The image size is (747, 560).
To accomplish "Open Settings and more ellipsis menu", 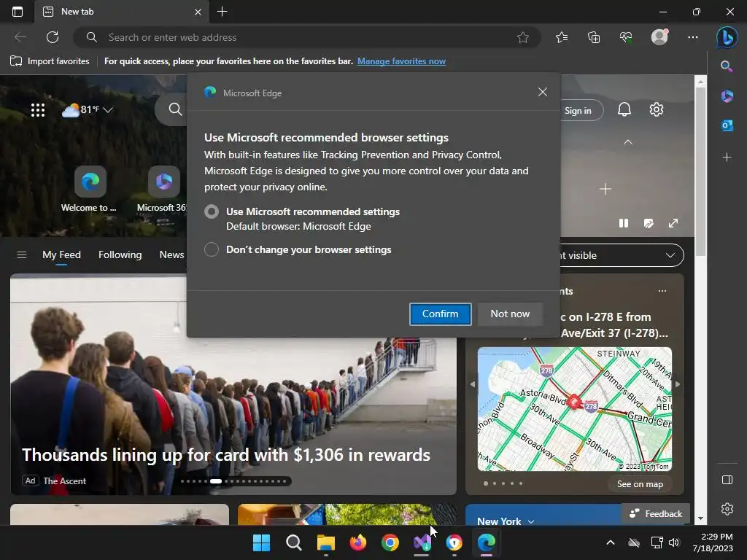I will [x=693, y=37].
